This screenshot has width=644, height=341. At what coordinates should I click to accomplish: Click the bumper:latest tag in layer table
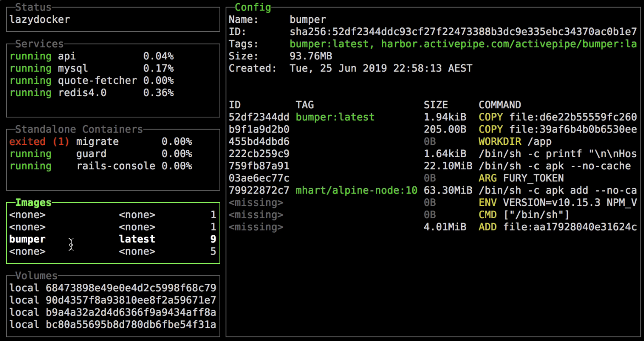[335, 117]
